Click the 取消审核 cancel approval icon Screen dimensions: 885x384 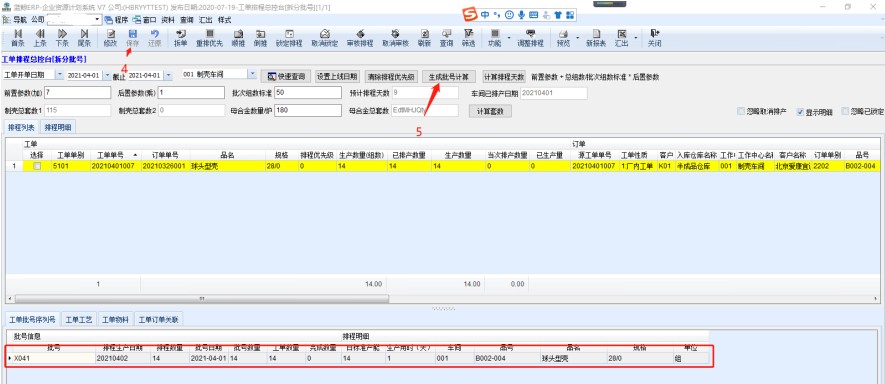[395, 38]
